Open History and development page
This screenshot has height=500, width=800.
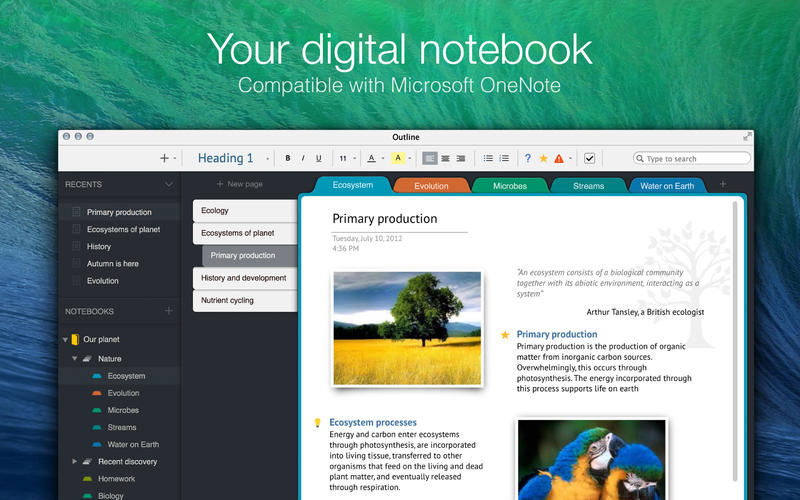[245, 278]
